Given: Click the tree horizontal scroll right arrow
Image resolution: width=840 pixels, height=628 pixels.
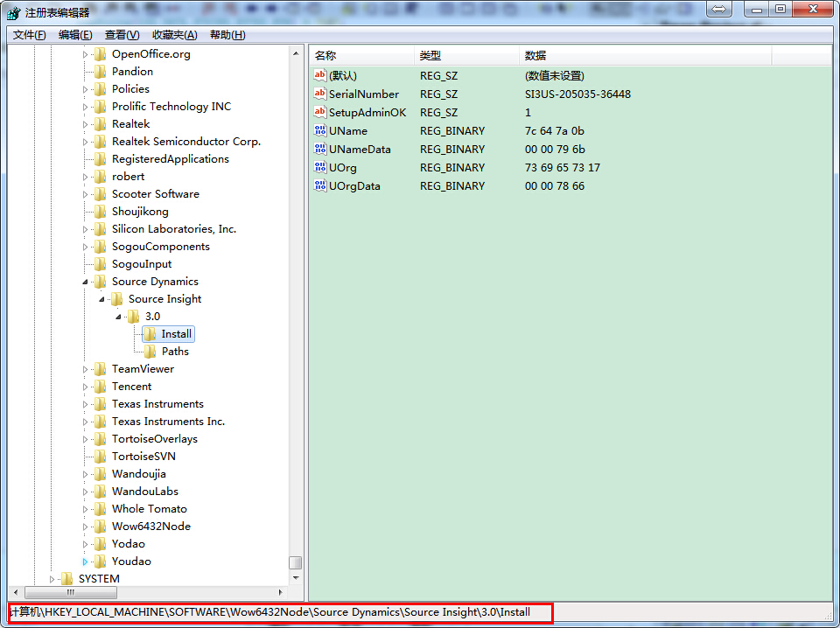Looking at the screenshot, I should (281, 592).
